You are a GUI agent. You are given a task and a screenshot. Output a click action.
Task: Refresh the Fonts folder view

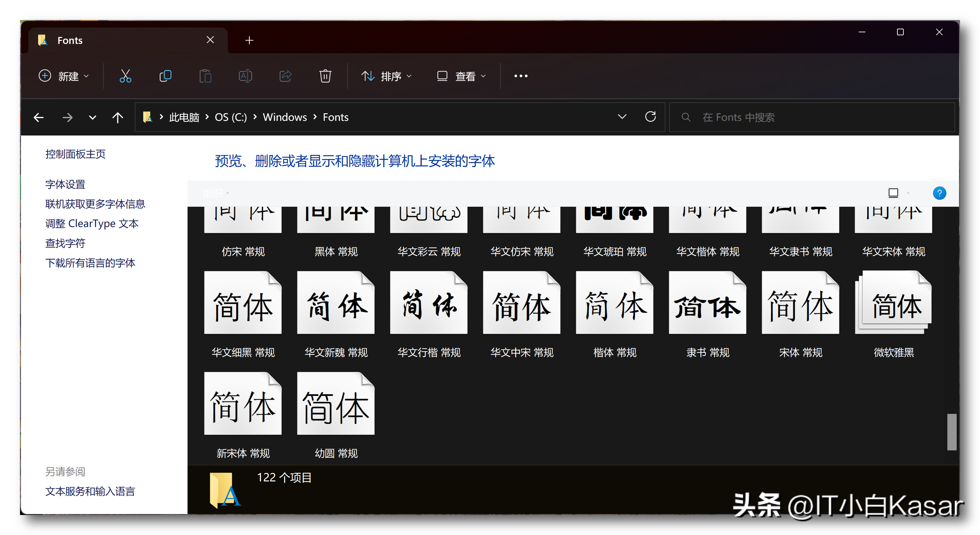tap(650, 117)
